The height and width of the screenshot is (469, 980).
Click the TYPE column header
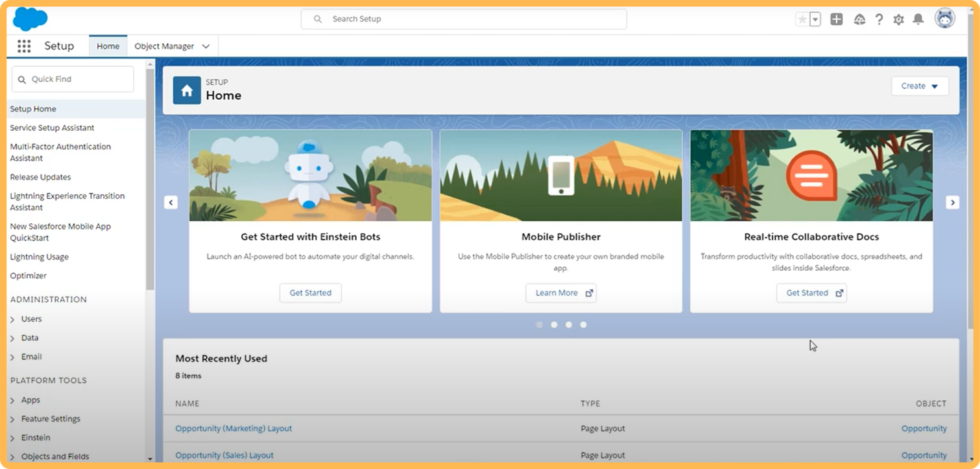coord(590,404)
